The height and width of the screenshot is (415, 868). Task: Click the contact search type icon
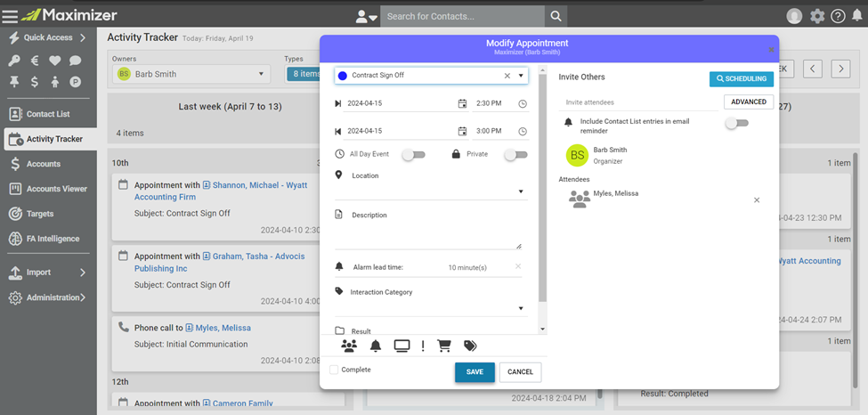[x=366, y=17]
